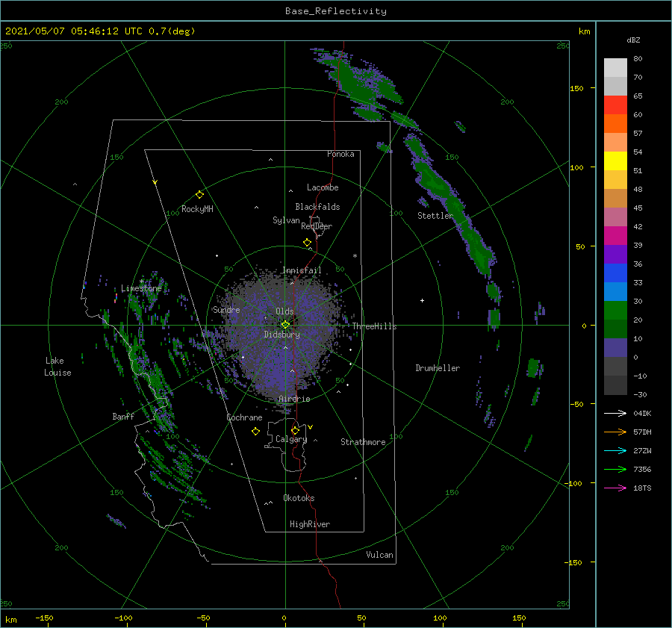This screenshot has height=628, width=672.
Task: Click the Banff town label
Action: (123, 416)
